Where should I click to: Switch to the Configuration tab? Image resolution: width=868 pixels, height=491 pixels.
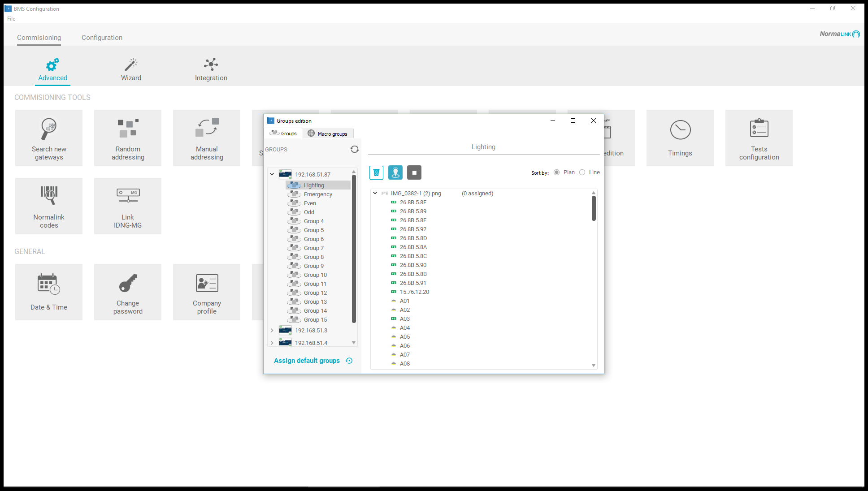[102, 38]
